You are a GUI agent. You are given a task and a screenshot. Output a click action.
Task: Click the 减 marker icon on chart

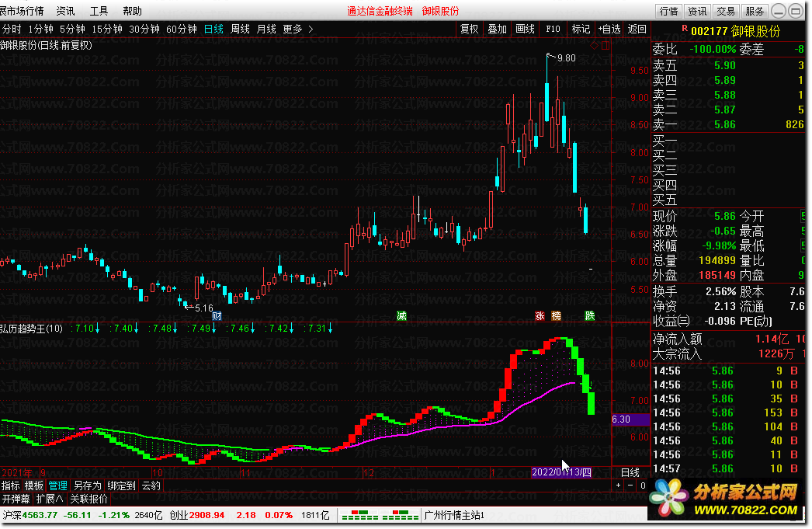[401, 316]
